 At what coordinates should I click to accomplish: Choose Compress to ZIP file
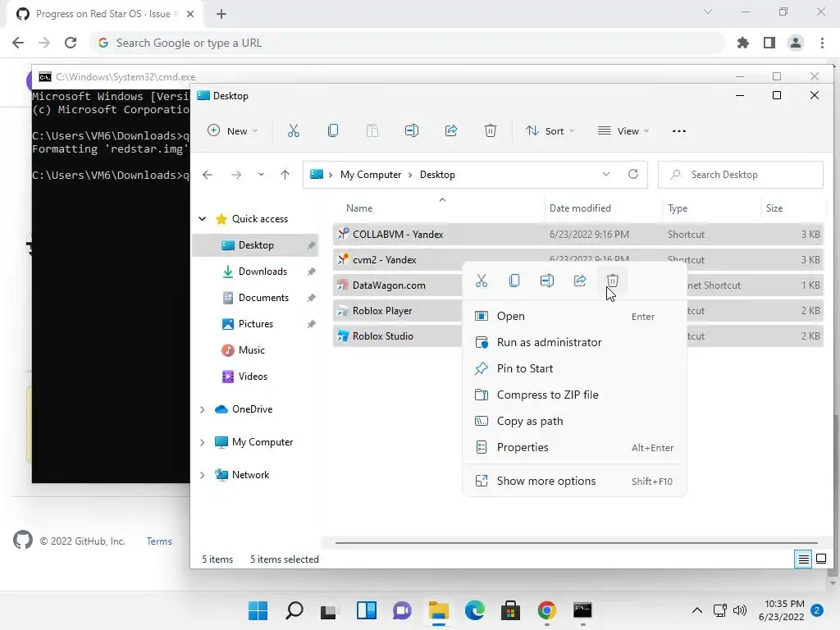coord(574,395)
